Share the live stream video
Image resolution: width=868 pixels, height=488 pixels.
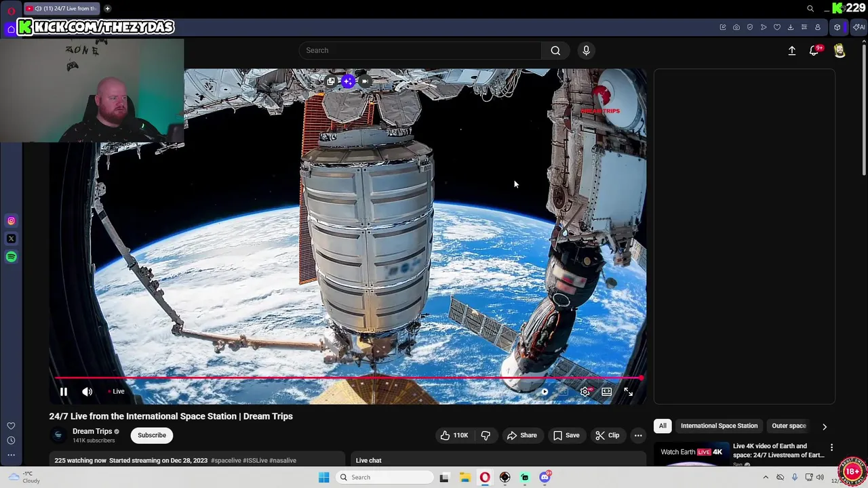(521, 435)
